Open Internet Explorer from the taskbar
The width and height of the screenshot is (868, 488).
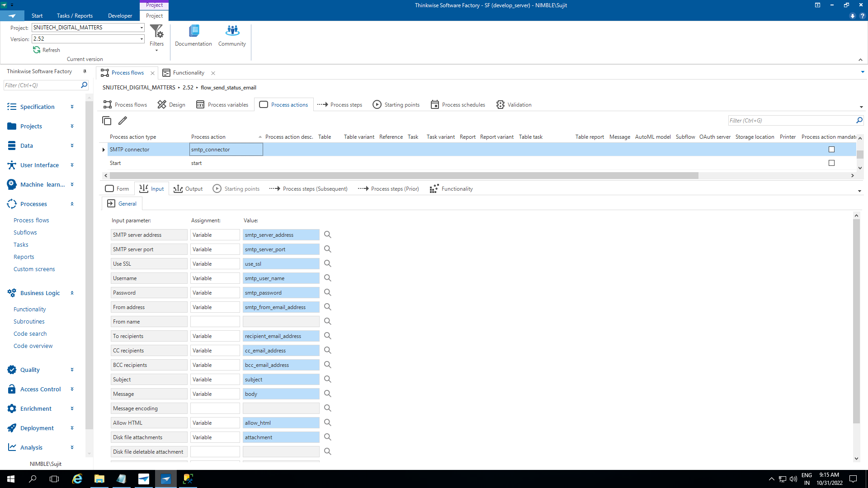pos(77,479)
